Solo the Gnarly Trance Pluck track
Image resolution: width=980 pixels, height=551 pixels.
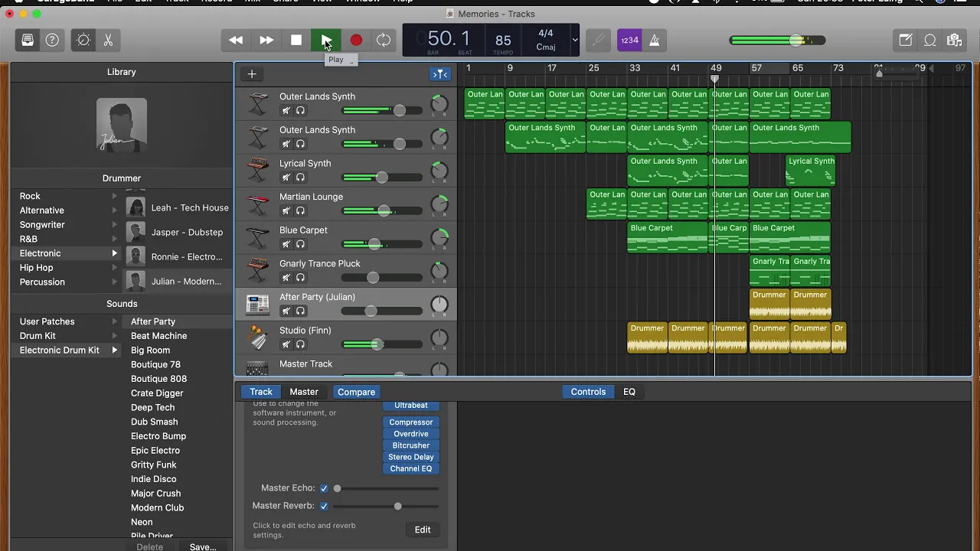point(300,278)
